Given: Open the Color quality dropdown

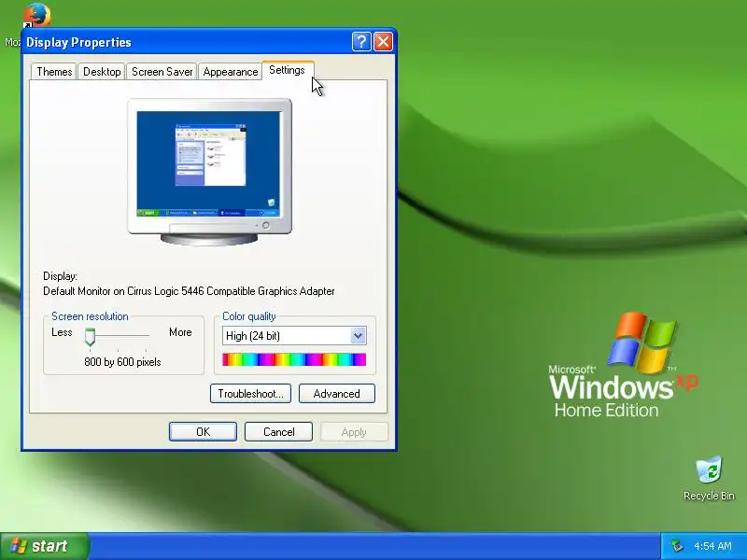Looking at the screenshot, I should click(294, 336).
